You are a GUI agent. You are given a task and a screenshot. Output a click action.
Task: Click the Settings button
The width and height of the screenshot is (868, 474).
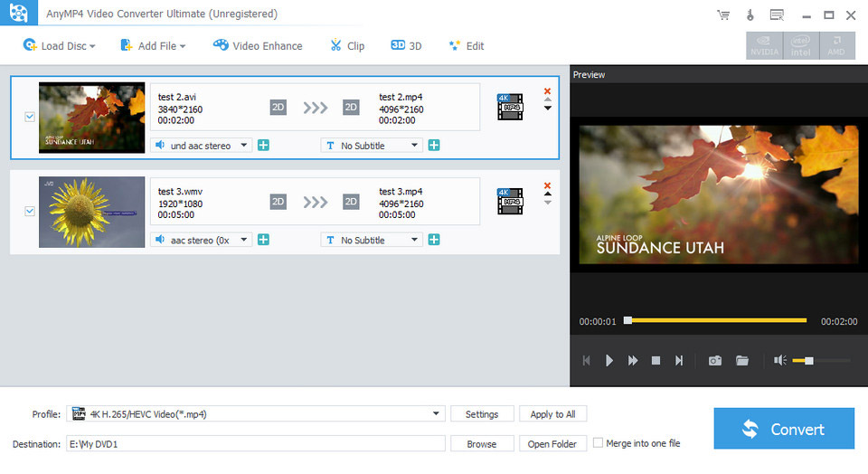coord(482,414)
